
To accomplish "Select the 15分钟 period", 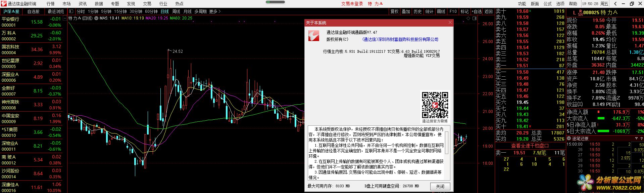I will pyautogui.click(x=120, y=11).
